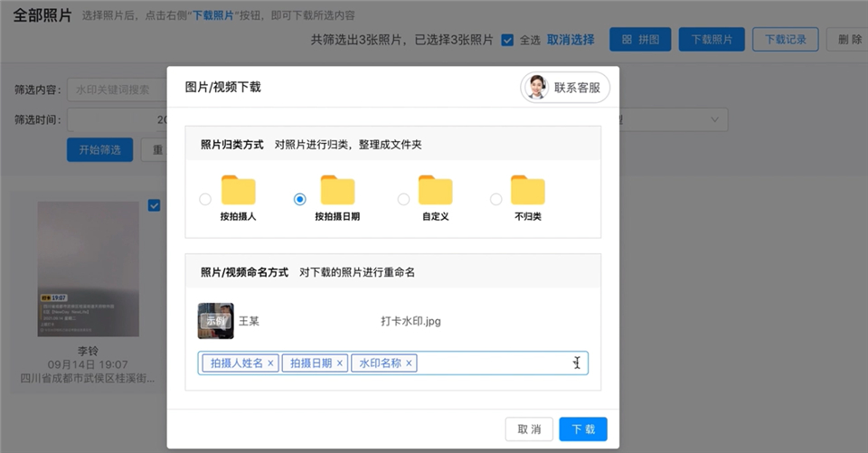Select the 不归类 radio button
Screen dimensions: 868x453
pos(495,199)
